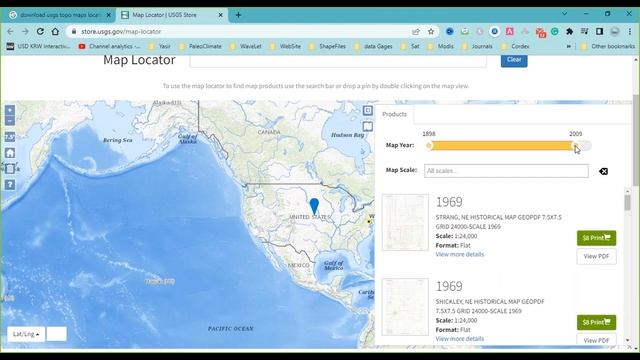Open the Modis bookmarks folder
Screen dimensions: 640x360
pos(440,47)
